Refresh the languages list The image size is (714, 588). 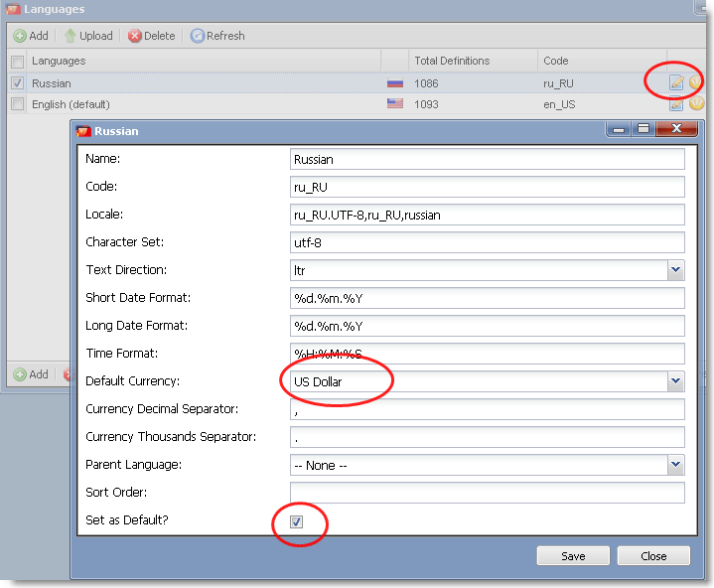tap(217, 36)
